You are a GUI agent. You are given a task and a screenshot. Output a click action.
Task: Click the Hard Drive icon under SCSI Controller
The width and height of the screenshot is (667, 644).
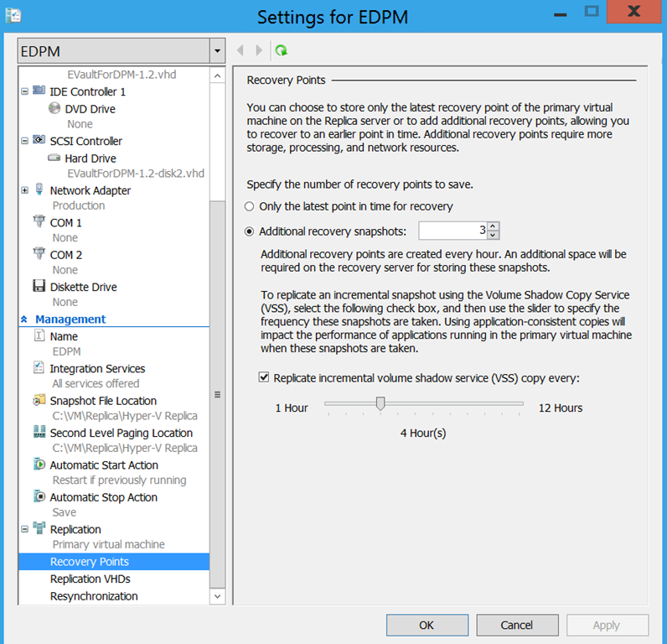click(54, 158)
